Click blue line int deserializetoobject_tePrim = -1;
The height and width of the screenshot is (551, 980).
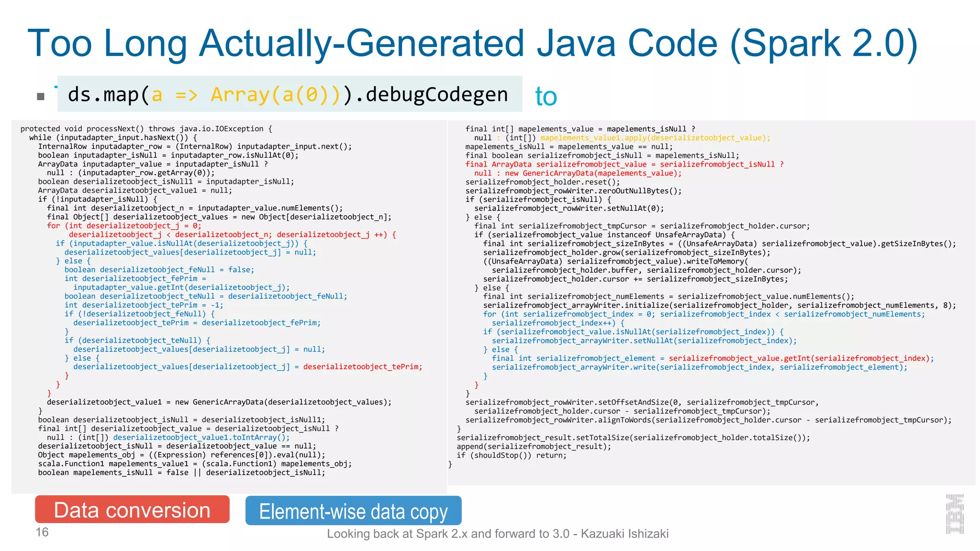point(144,305)
